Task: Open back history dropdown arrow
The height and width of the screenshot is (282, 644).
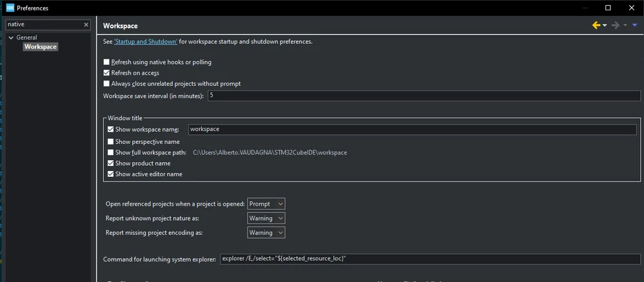Action: point(605,26)
